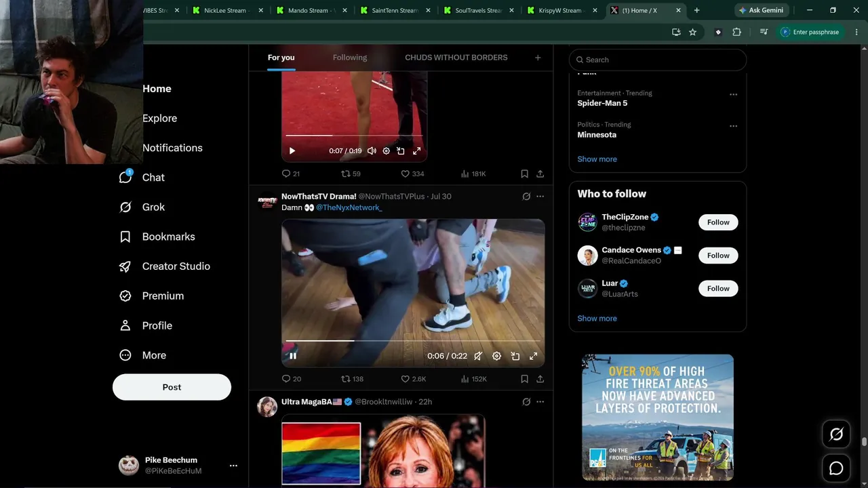Open settings gear on the 0:06 video
Viewport: 868px width, 488px height.
[496, 356]
